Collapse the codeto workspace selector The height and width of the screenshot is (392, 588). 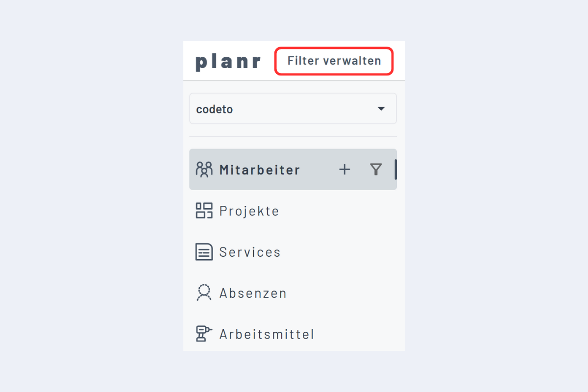(x=381, y=108)
